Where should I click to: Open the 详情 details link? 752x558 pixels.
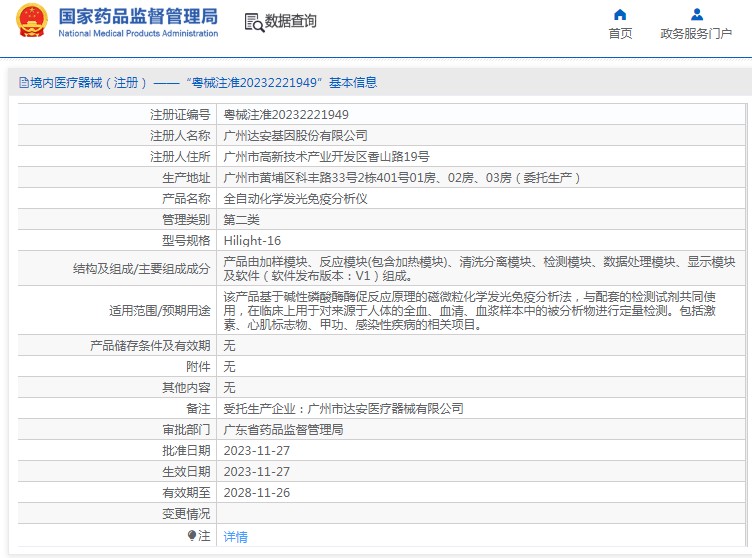pyautogui.click(x=235, y=536)
